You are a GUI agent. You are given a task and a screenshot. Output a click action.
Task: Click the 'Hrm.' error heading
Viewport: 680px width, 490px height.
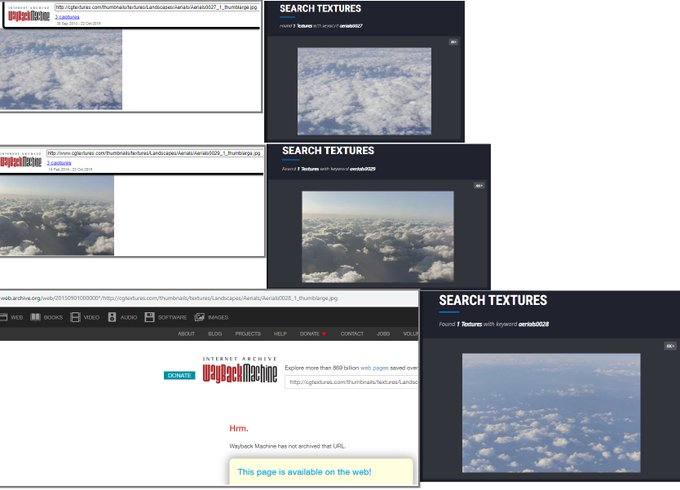coord(239,428)
